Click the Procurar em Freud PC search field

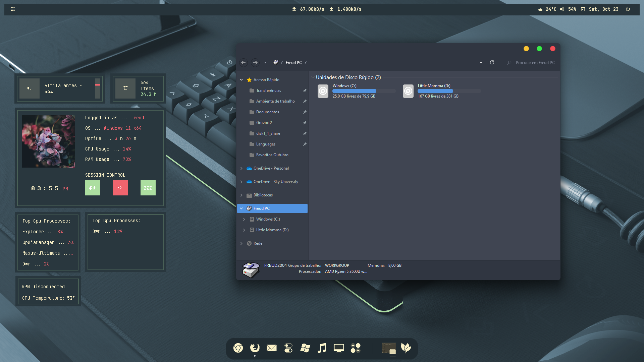535,63
